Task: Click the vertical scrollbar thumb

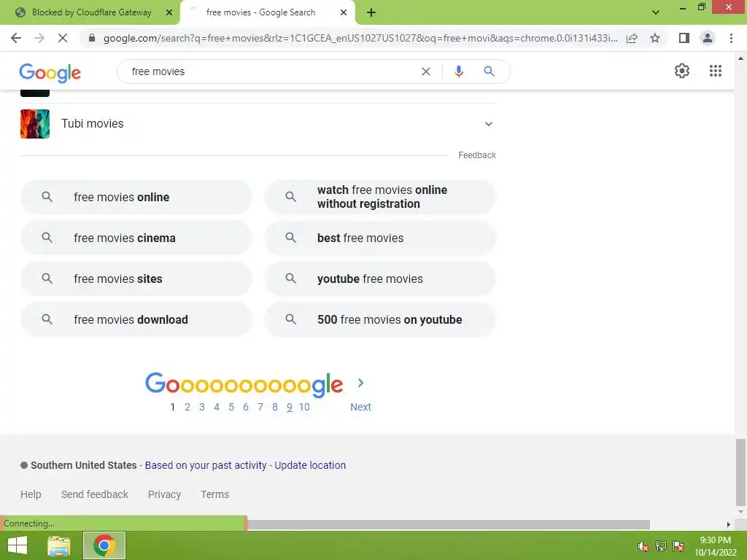Action: point(740,472)
